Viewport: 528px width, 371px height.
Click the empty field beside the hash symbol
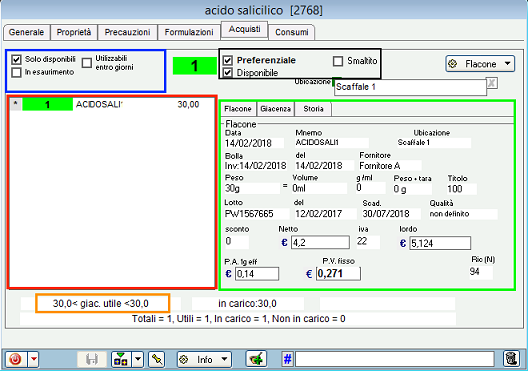pos(394,359)
